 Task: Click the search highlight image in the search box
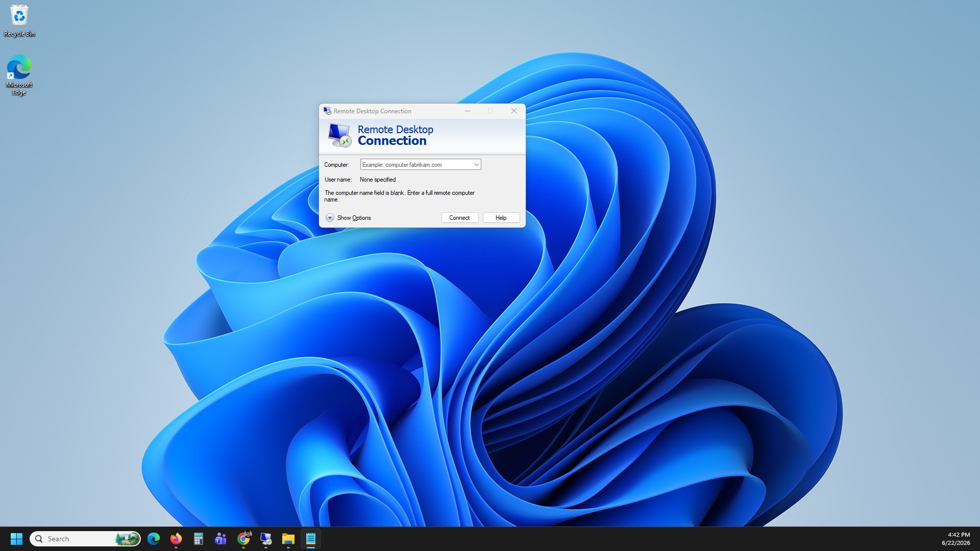tap(127, 539)
